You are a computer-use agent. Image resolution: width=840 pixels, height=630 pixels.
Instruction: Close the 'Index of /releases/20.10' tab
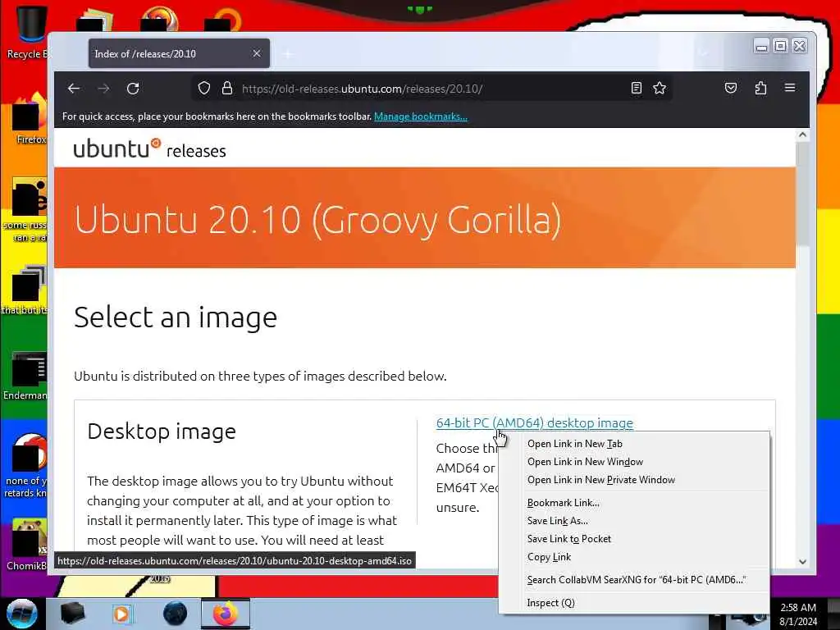(257, 53)
